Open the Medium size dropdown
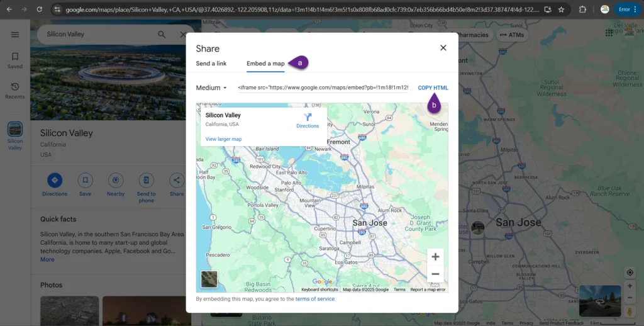 (211, 87)
